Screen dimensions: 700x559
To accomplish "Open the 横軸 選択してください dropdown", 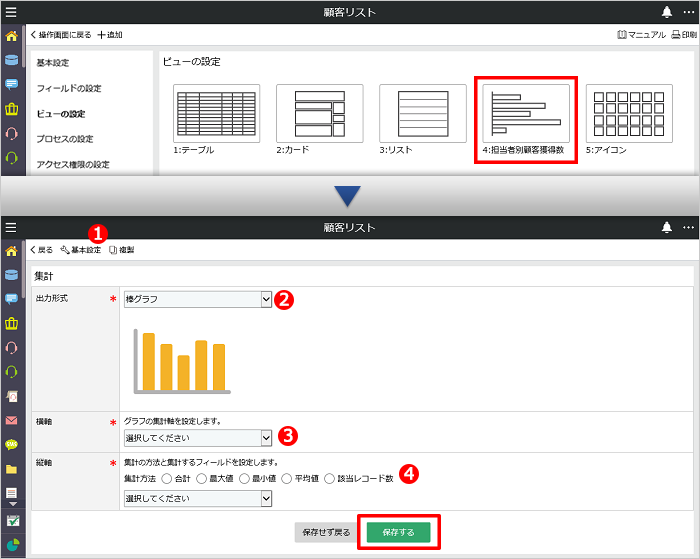I will point(198,438).
